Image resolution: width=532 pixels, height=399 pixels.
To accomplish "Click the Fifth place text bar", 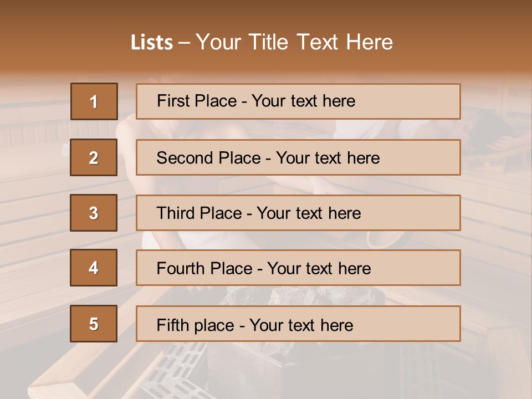I will 298,324.
